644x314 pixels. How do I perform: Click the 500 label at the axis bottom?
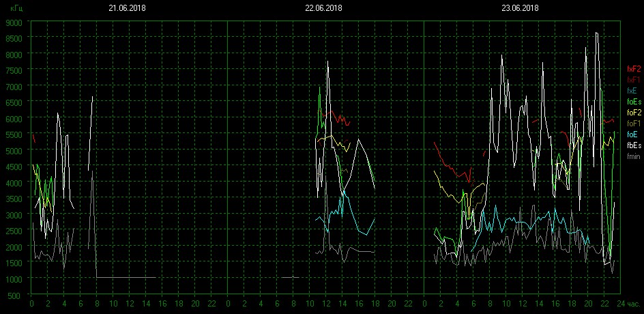point(17,295)
